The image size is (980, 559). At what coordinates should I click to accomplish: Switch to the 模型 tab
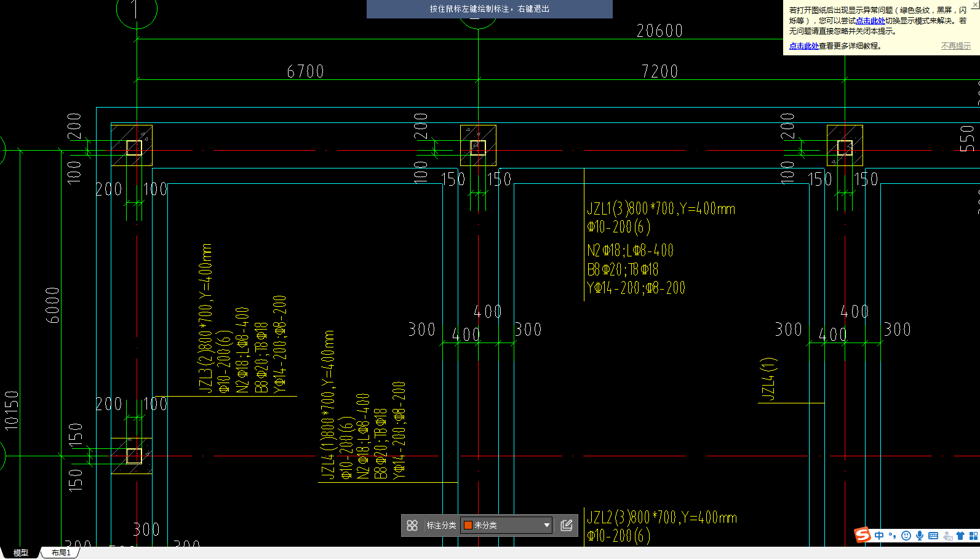click(x=21, y=553)
